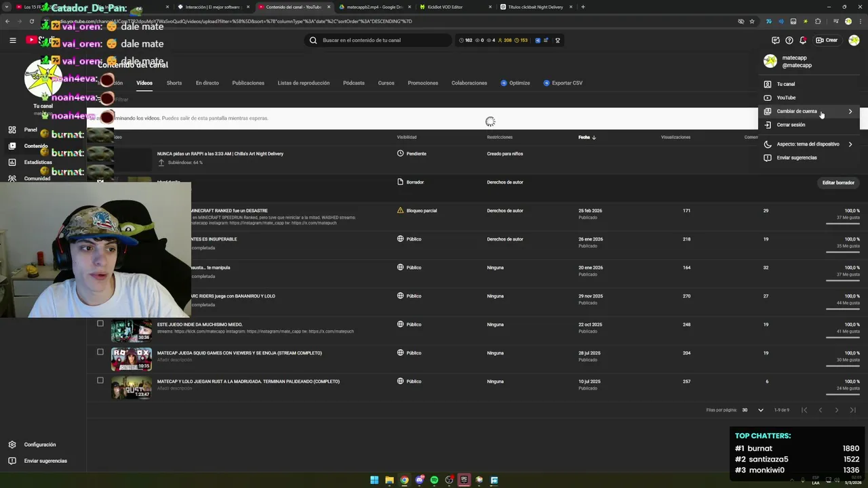Open Windows Start menu
The width and height of the screenshot is (868, 488).
(x=374, y=480)
